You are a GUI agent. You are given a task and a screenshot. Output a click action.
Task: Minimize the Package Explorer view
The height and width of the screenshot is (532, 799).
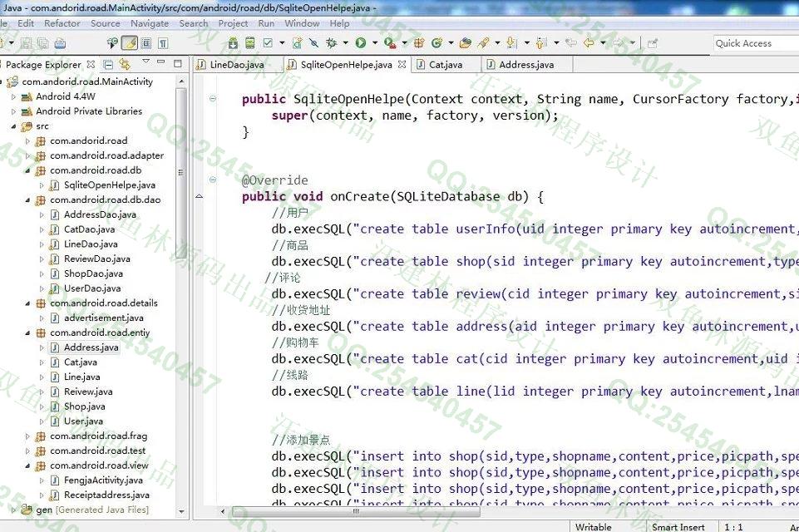tap(161, 62)
